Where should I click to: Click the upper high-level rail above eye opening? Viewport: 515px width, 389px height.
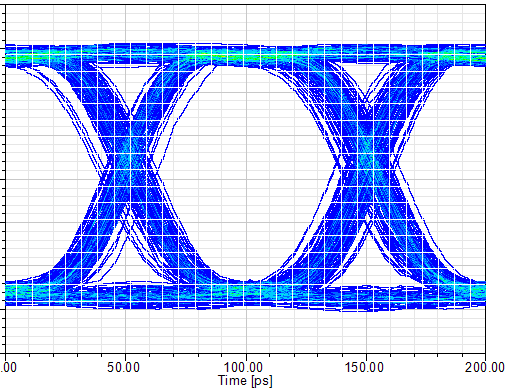point(247,55)
